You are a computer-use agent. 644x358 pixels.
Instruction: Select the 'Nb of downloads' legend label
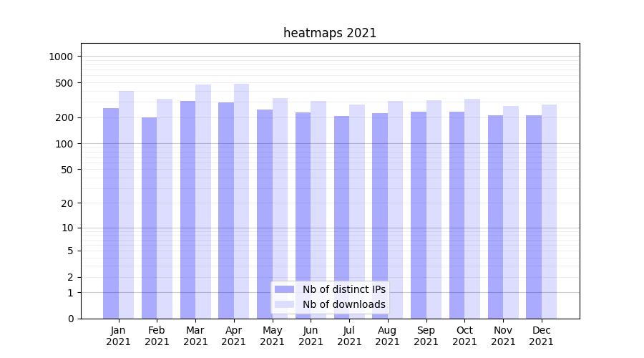(x=343, y=304)
